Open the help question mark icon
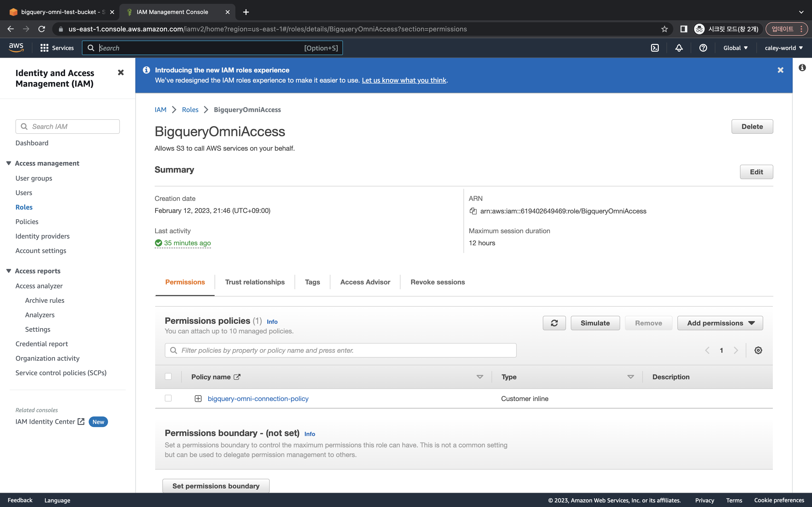 [x=703, y=48]
